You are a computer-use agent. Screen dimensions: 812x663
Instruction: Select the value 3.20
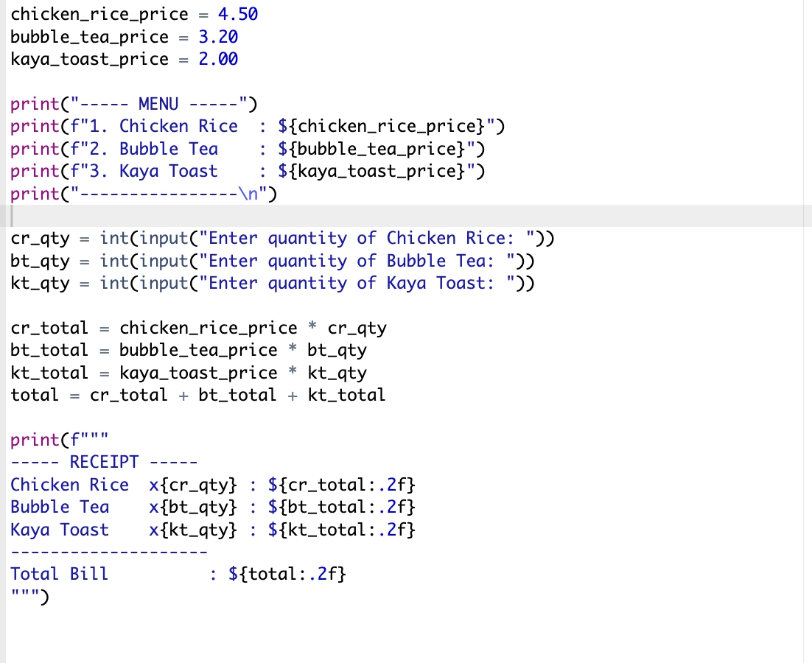click(217, 36)
